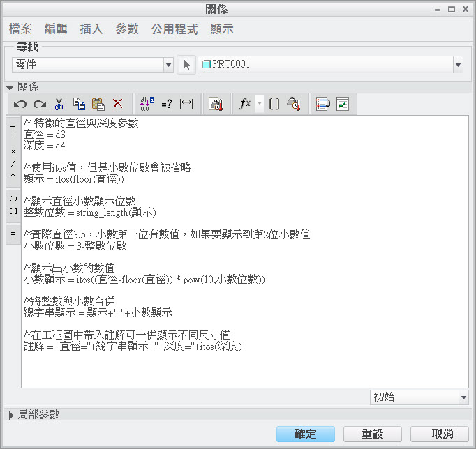This screenshot has width=476, height=449.
Task: Click the Paste clipboard icon
Action: pos(98,104)
